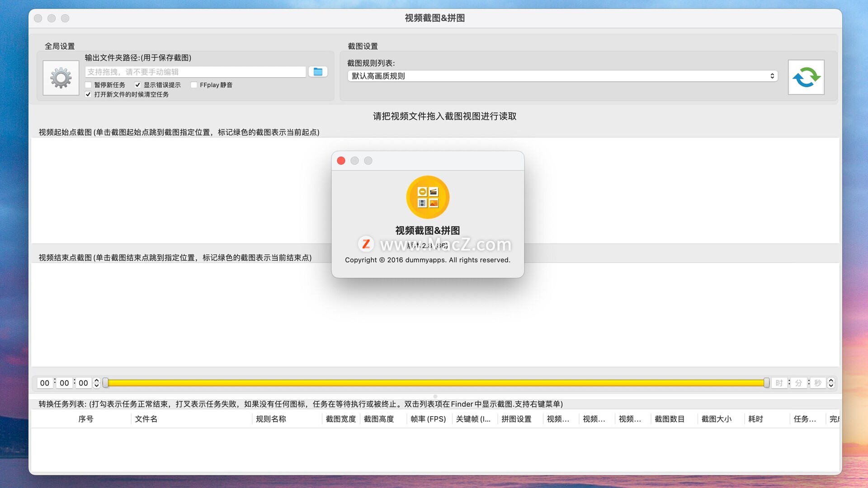Screen dimensions: 868x488
Task: Click the gear settings icon
Action: click(x=61, y=78)
